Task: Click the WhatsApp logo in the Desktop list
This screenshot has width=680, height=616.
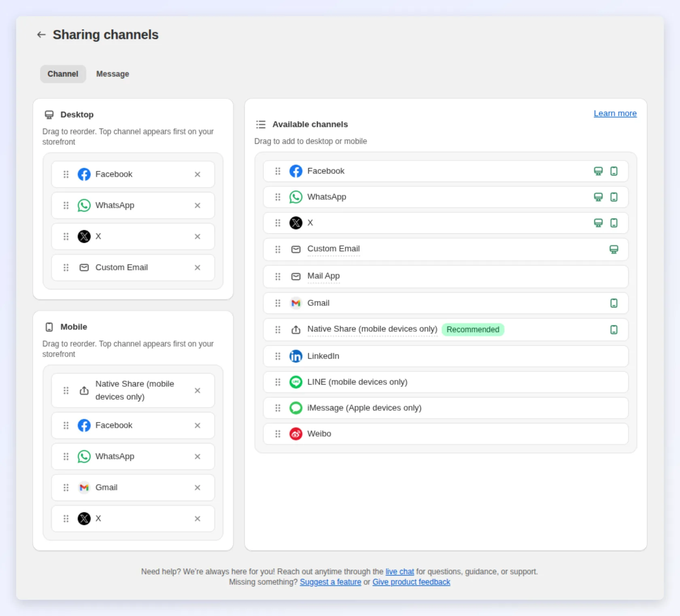Action: [x=84, y=205]
